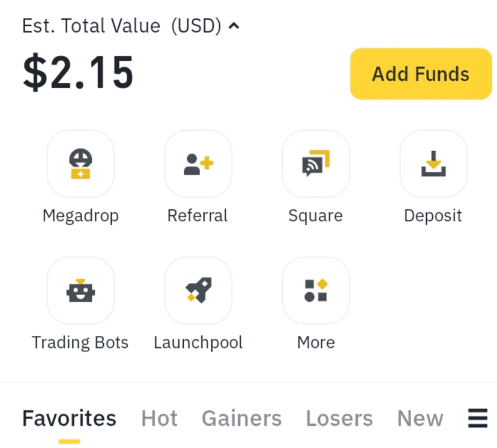The height and width of the screenshot is (448, 497).
Task: Collapse the Est. Total Value caret
Action: tap(234, 26)
